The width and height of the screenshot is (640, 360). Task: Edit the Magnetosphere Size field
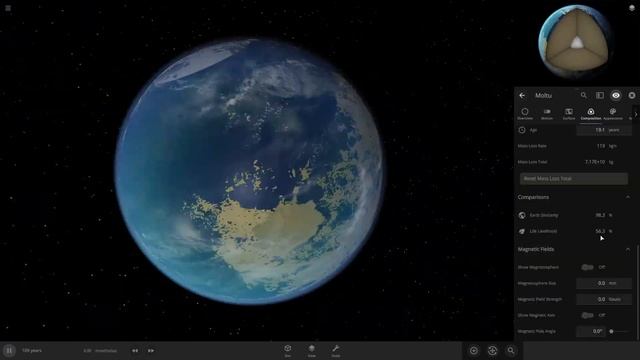coord(604,283)
